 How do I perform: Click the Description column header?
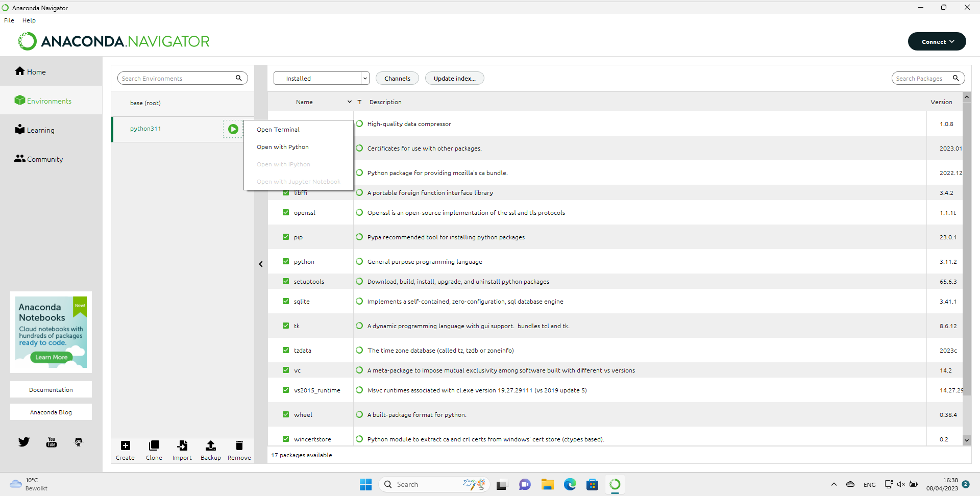pos(385,102)
